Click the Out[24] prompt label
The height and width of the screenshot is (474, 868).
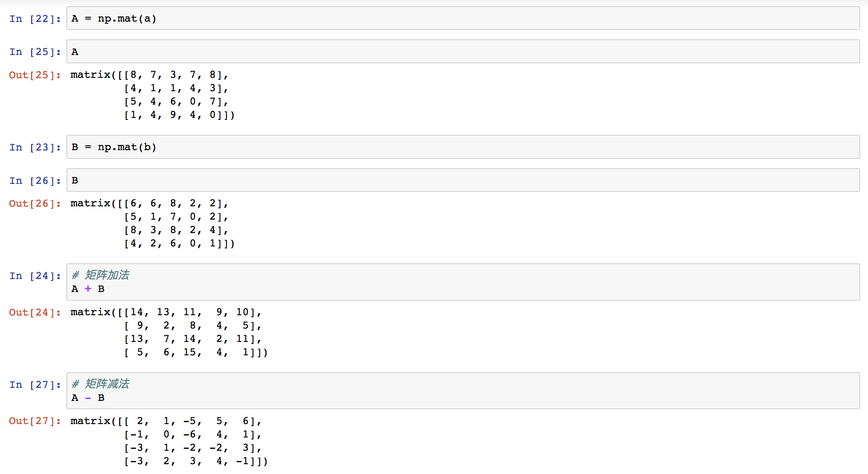click(x=35, y=312)
